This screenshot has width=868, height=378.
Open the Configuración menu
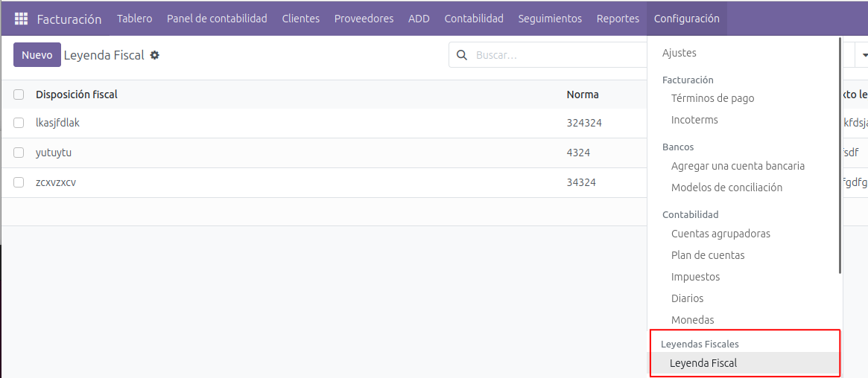[x=686, y=19]
